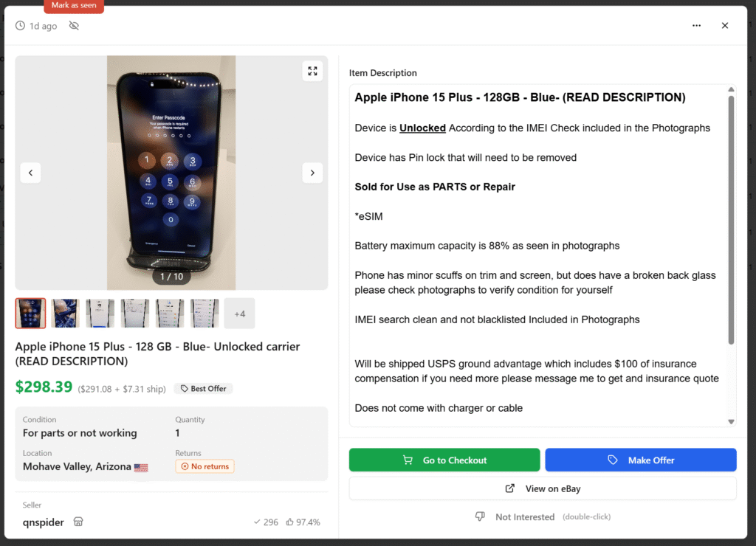This screenshot has width=756, height=546.
Task: Open the View on eBay link
Action: coord(543,488)
